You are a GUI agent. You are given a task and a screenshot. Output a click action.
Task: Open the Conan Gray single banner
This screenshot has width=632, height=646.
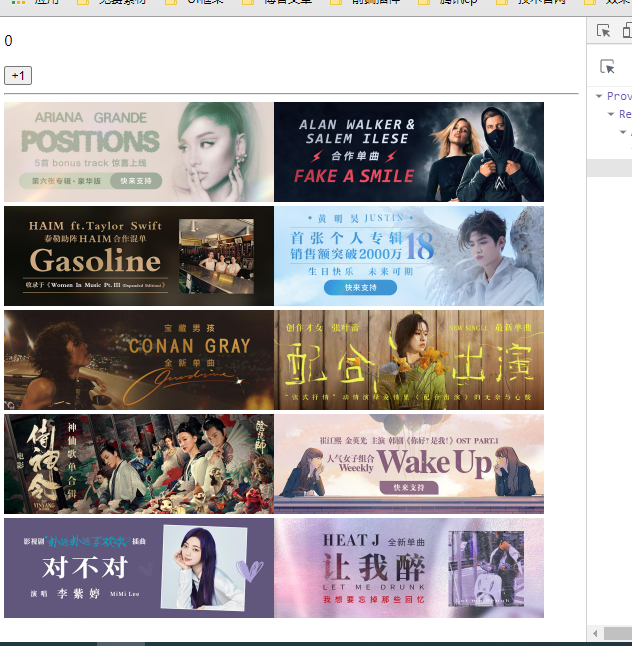pyautogui.click(x=139, y=360)
